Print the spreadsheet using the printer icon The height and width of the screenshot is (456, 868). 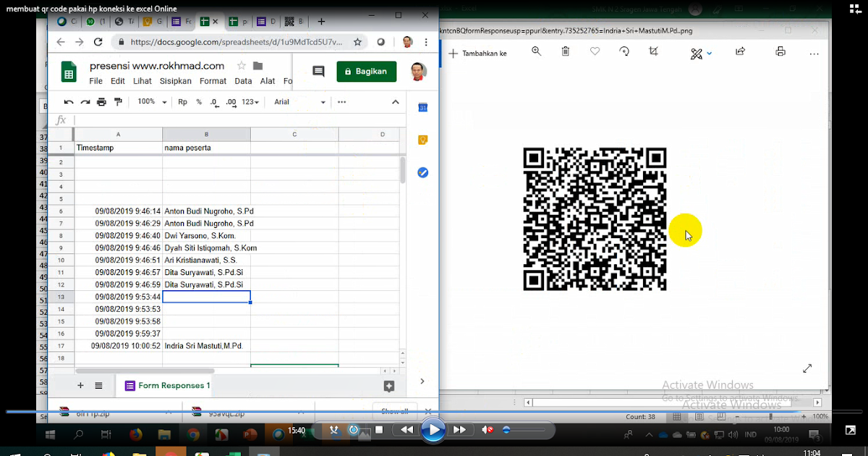(x=101, y=102)
